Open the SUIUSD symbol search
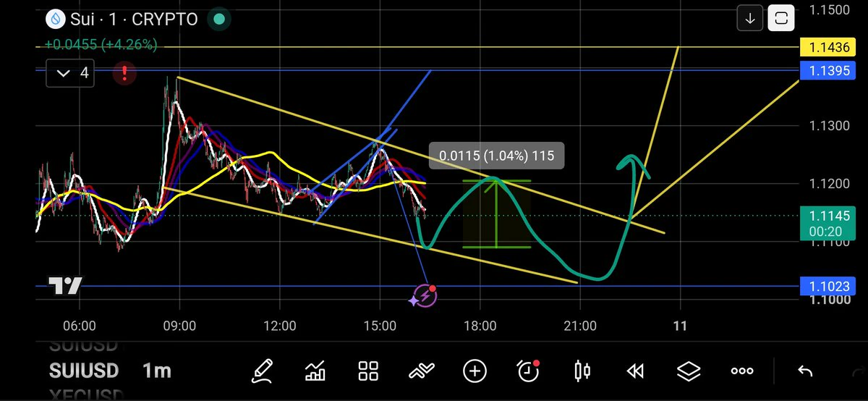Screen dimensions: 868x401 [84, 371]
